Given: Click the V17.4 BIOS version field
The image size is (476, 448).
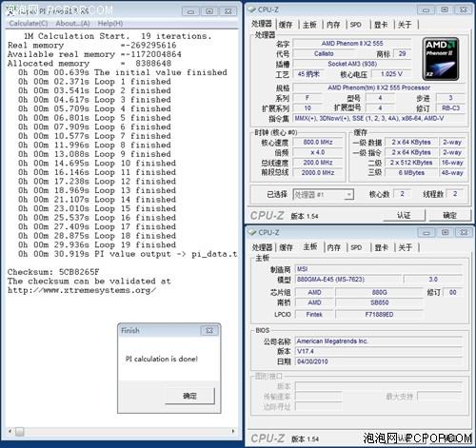Looking at the screenshot, I should click(x=378, y=351).
